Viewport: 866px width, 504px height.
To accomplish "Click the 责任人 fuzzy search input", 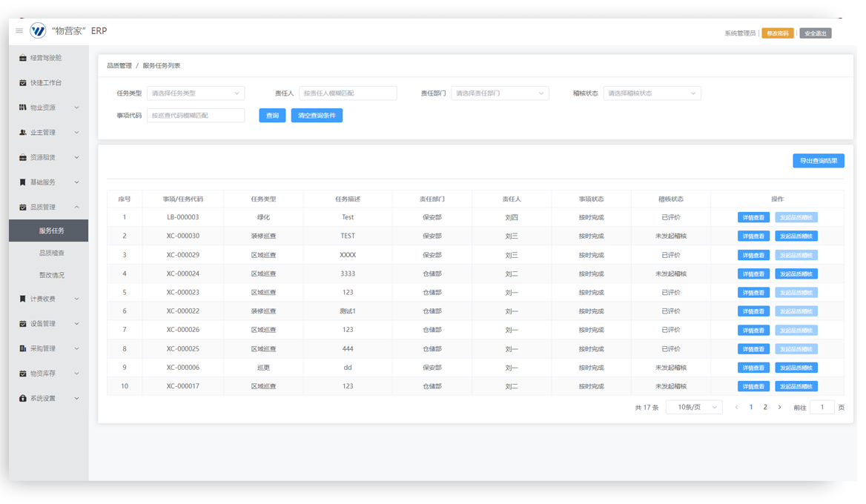I will [x=348, y=93].
